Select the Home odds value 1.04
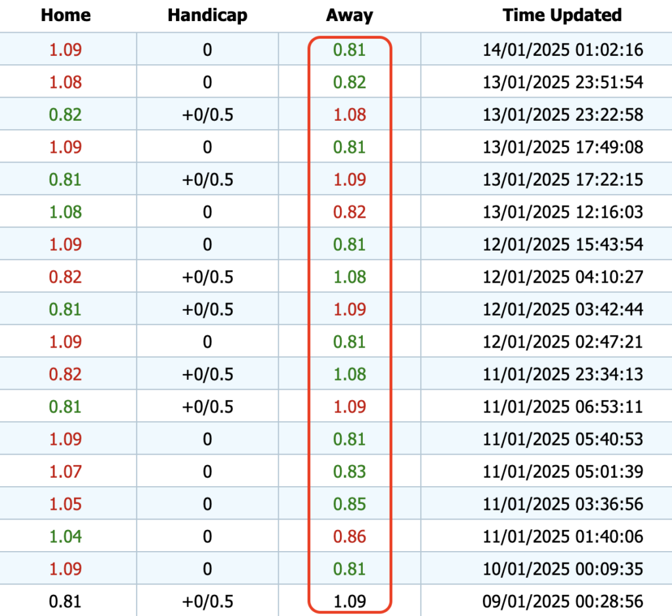 point(67,536)
